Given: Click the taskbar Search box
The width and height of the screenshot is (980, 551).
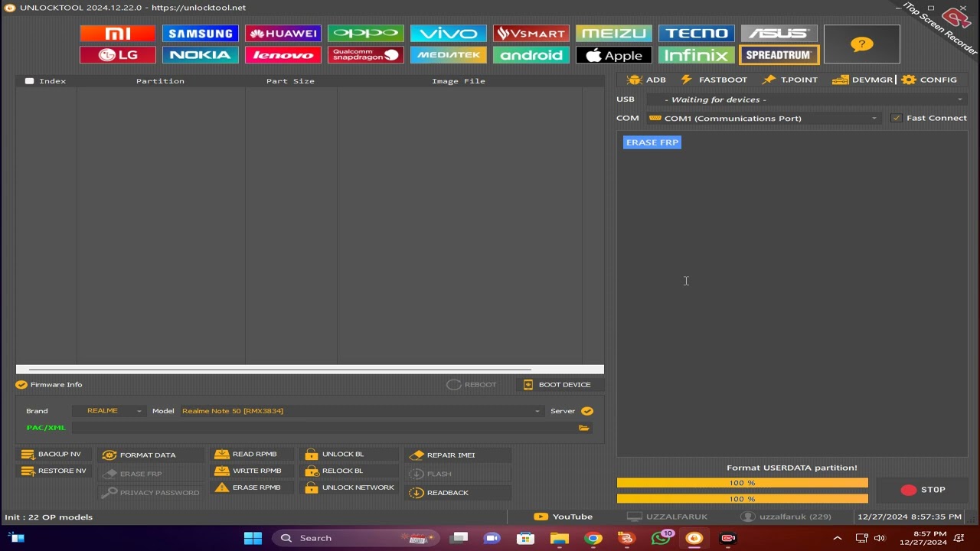Looking at the screenshot, I should (x=356, y=538).
